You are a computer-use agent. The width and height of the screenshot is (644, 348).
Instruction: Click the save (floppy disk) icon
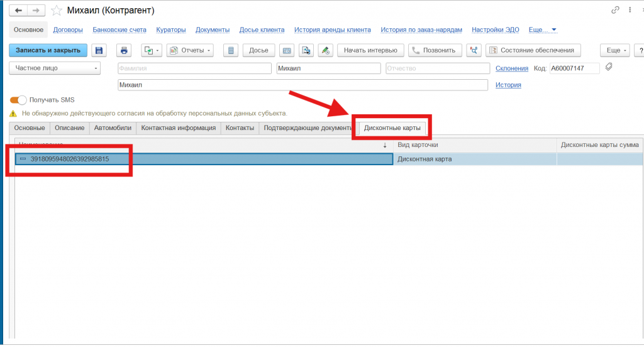tap(99, 50)
